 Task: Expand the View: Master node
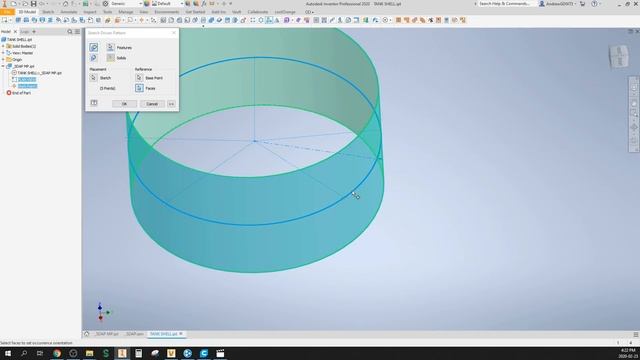tap(3, 53)
